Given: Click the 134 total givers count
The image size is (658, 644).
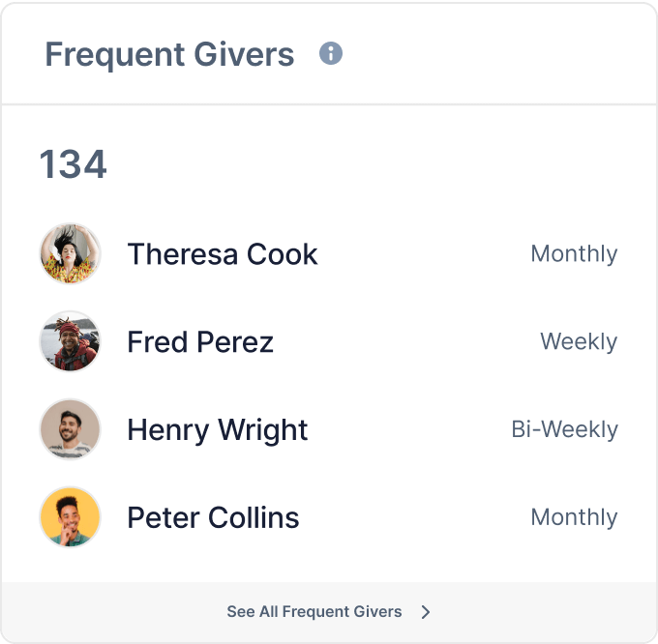Looking at the screenshot, I should coord(73,164).
